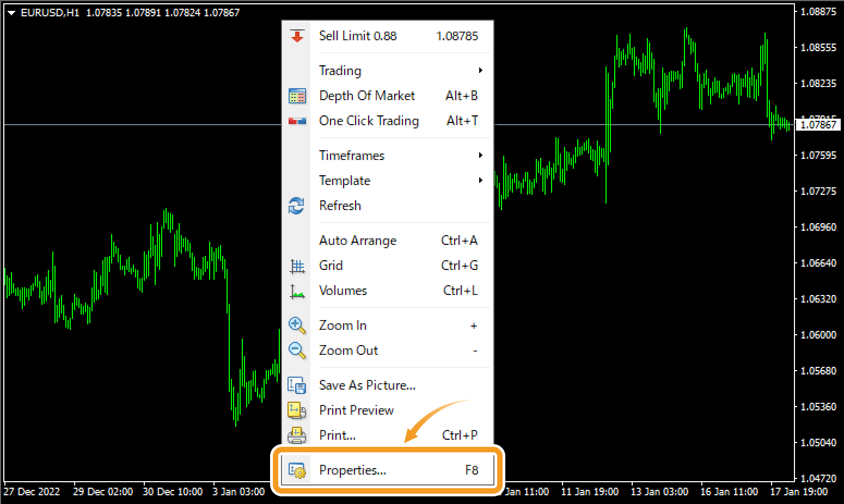Select Sell Limit 0.88 menu entry
The width and height of the screenshot is (844, 504).
click(x=358, y=36)
